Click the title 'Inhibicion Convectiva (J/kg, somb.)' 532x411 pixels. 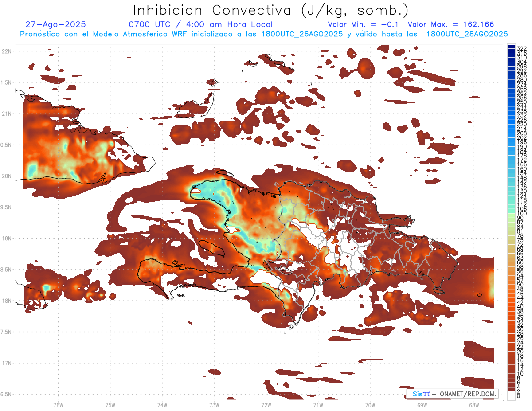(271, 10)
